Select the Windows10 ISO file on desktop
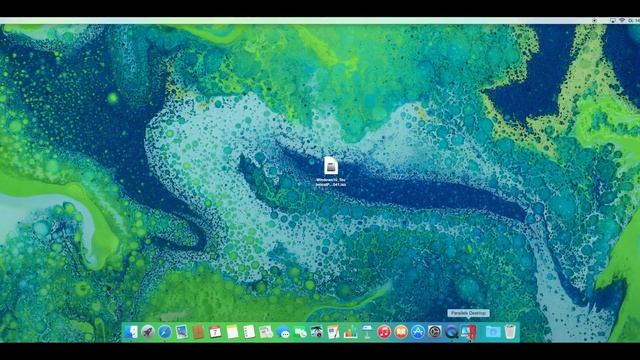This screenshot has height=360, width=640. [331, 165]
